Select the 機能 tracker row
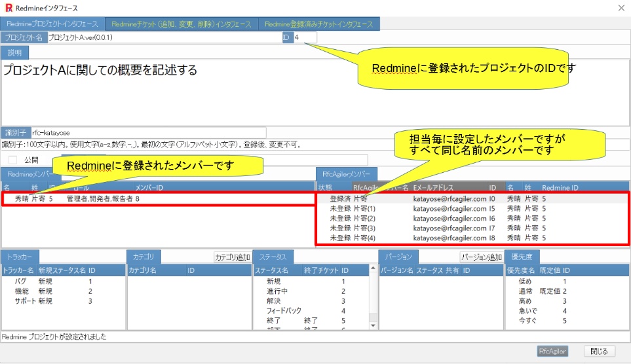The image size is (631, 364). 63,291
